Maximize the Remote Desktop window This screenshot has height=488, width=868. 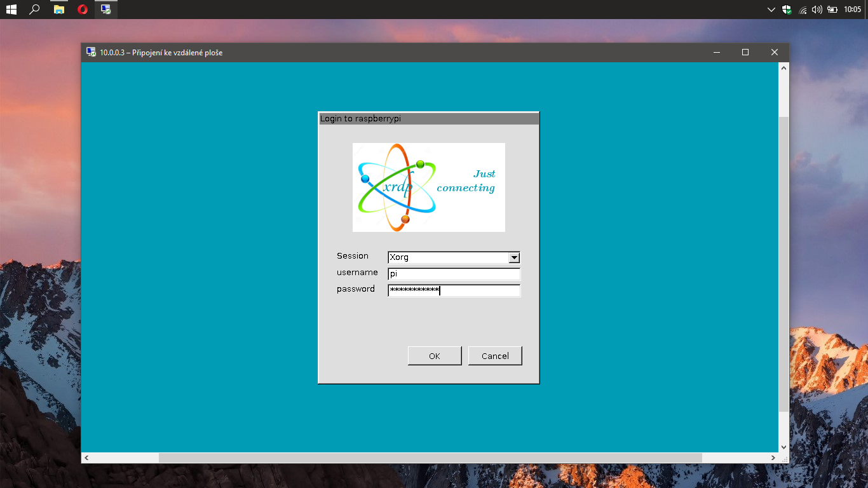(745, 53)
